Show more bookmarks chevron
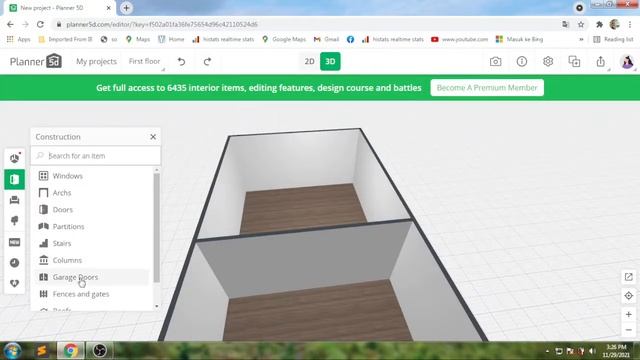Screen dimensions: 640x360 581,40
